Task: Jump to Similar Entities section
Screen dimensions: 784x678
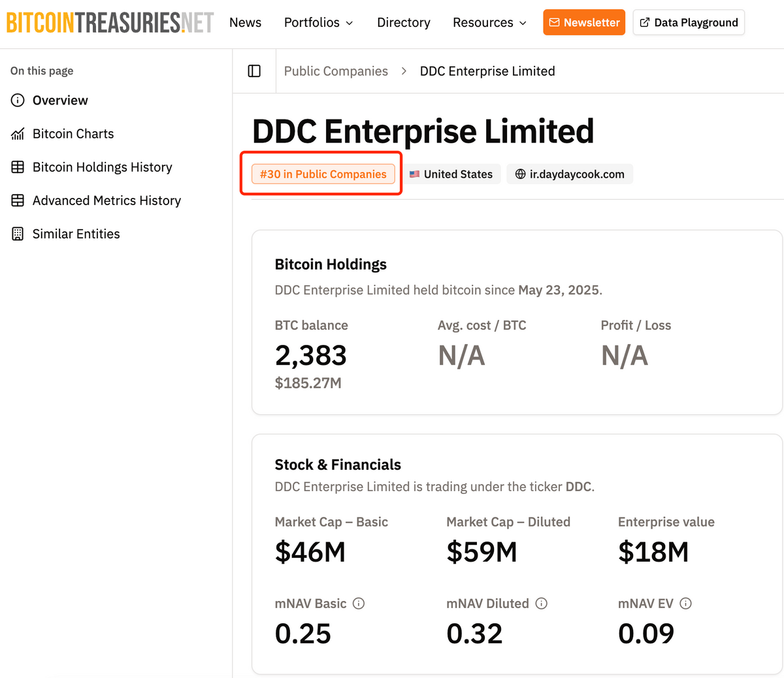Action: click(x=65, y=233)
